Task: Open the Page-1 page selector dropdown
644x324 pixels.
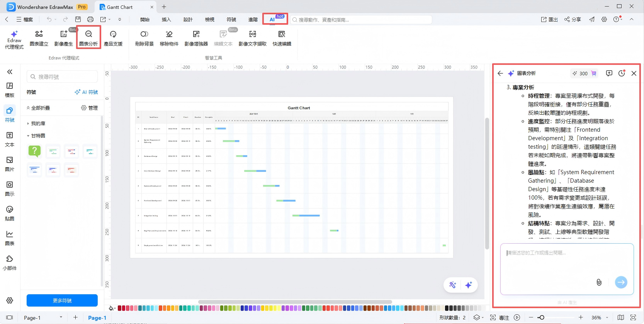Action: coord(61,317)
